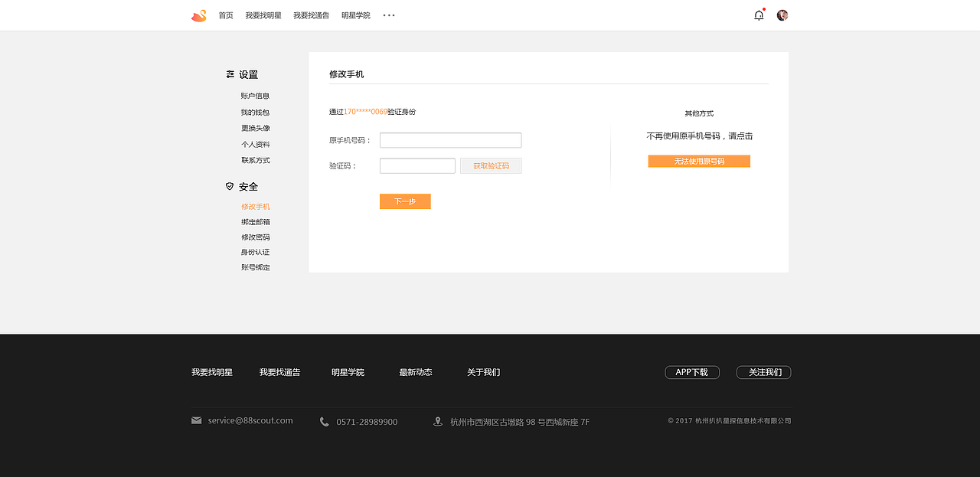Click the location pin icon in the footer
The width and height of the screenshot is (980, 477).
(x=437, y=420)
